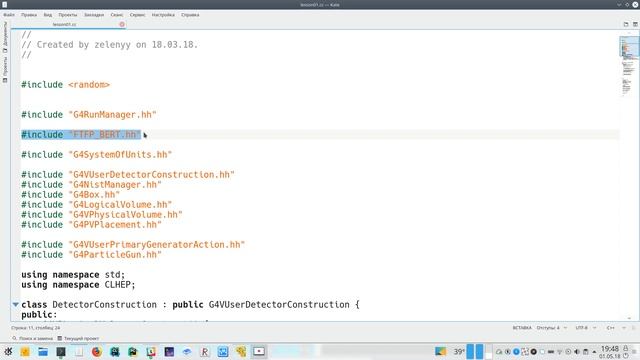Open the Сеанс menu
This screenshot has height=360, width=640.
[x=117, y=15]
